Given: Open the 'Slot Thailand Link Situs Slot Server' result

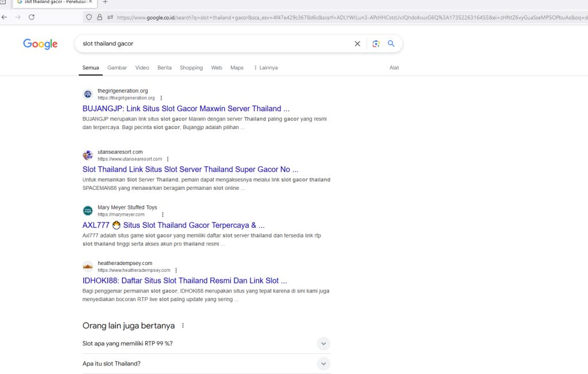Looking at the screenshot, I should [191, 169].
